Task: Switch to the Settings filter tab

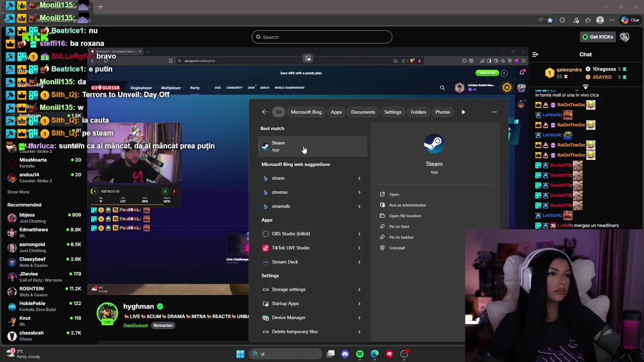Action: click(393, 112)
